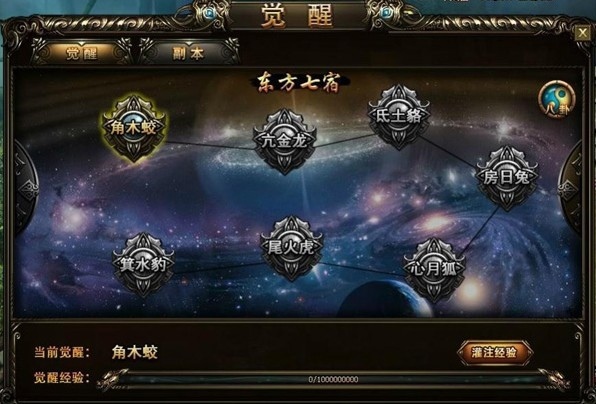Select the 心月狐 emblem
The width and height of the screenshot is (596, 404).
coord(434,269)
